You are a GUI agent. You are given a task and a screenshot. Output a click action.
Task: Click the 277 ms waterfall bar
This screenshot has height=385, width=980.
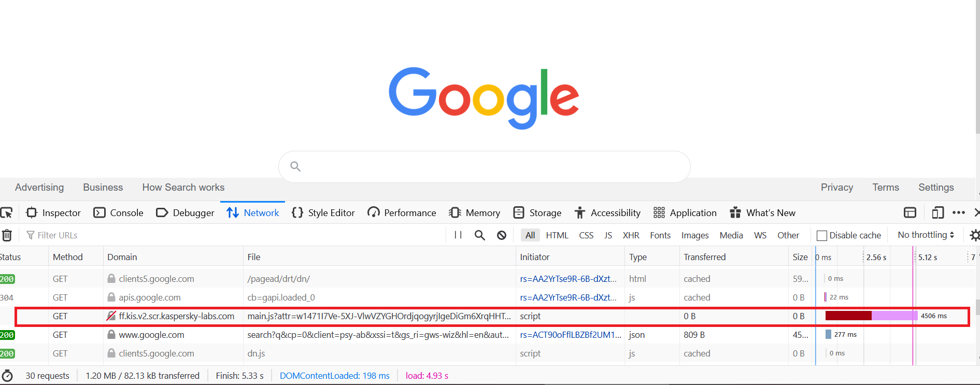tap(828, 334)
